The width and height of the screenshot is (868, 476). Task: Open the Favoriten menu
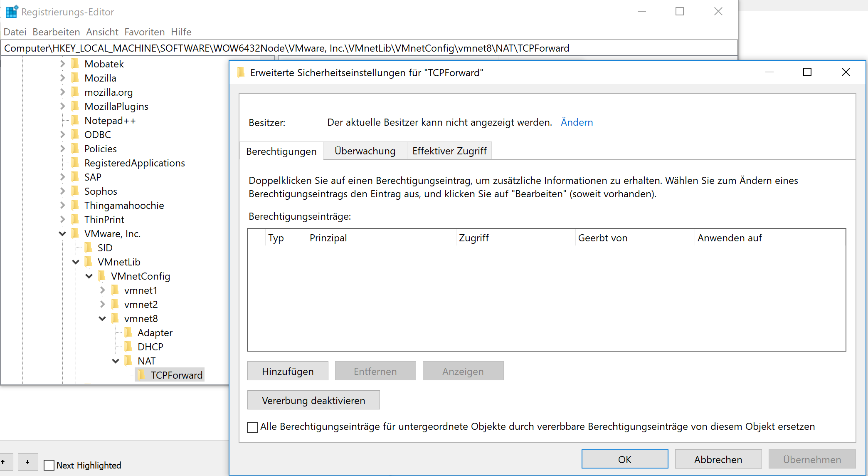coord(144,32)
